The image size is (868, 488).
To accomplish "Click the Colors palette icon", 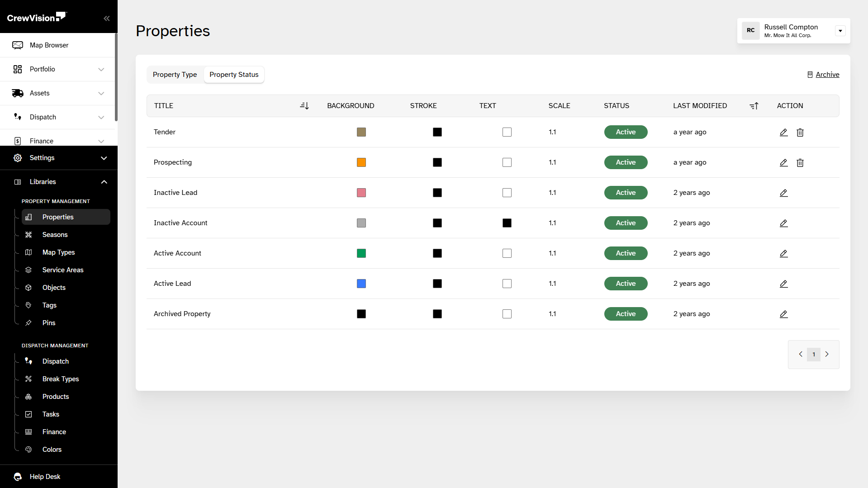I will coord(28,450).
